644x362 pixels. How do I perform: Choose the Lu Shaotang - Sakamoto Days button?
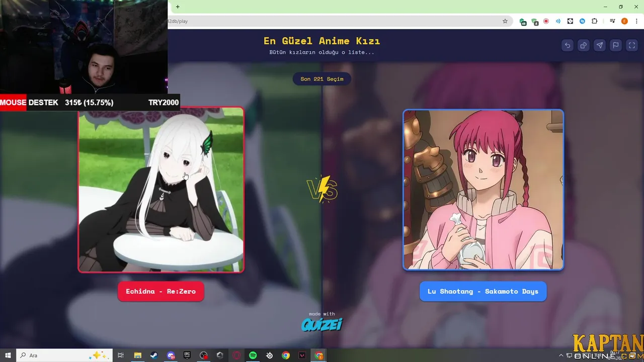pyautogui.click(x=483, y=291)
